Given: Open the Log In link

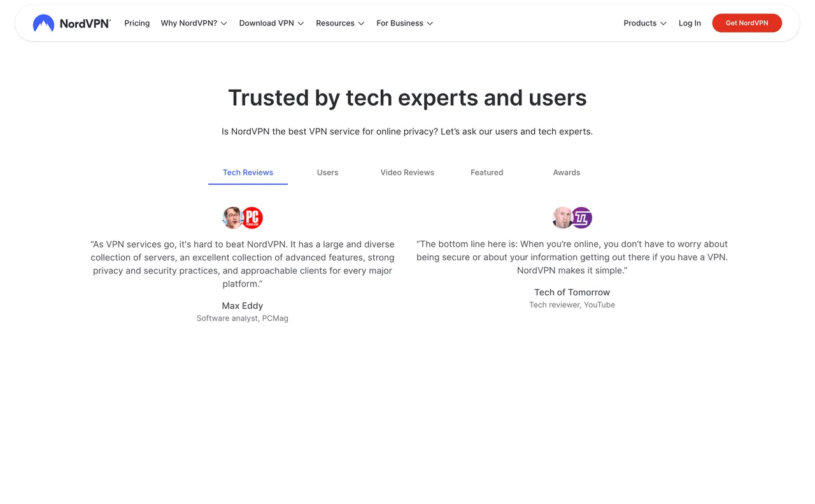Looking at the screenshot, I should pyautogui.click(x=690, y=24).
